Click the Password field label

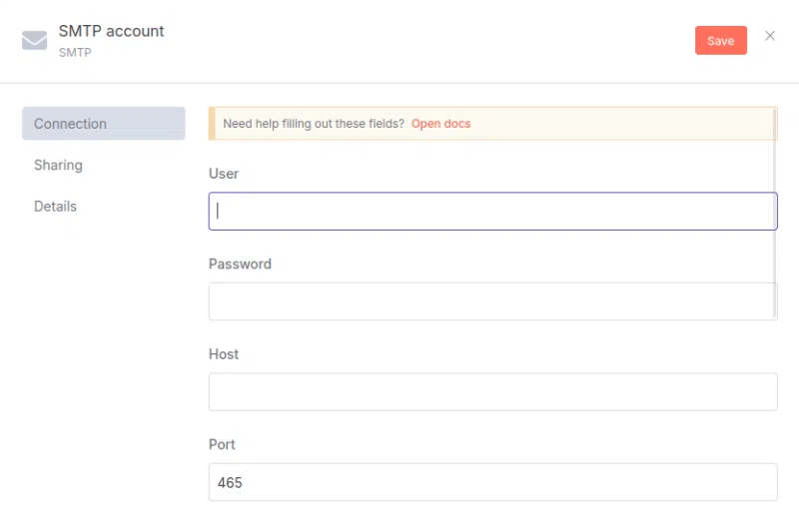(x=240, y=265)
